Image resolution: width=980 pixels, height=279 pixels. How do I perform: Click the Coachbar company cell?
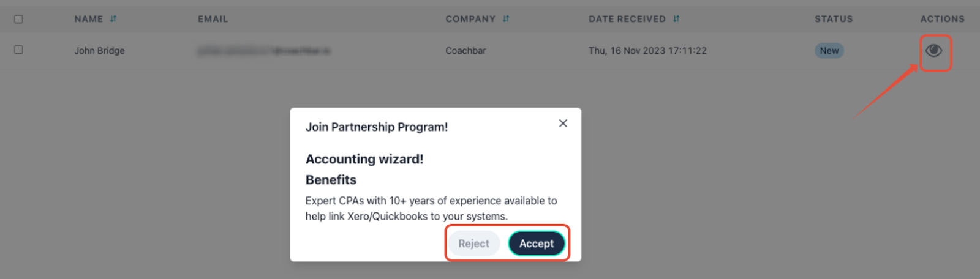(466, 51)
